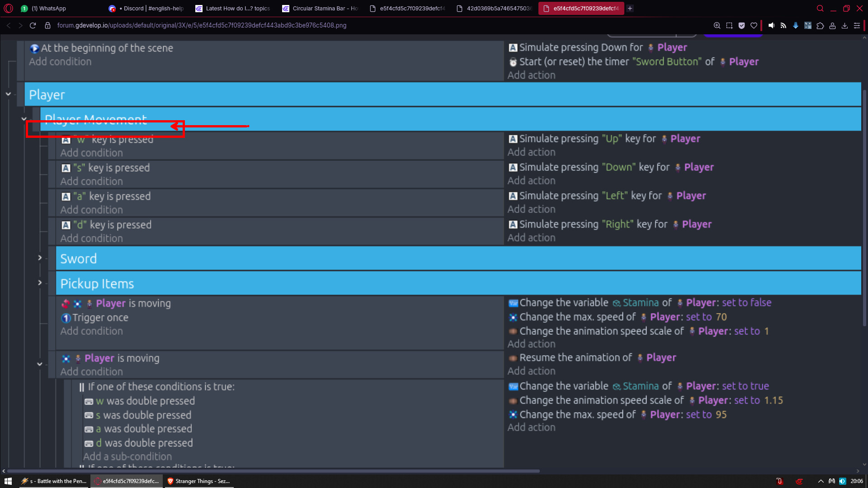Open the user profile account icon
The image size is (868, 488).
click(x=832, y=26)
